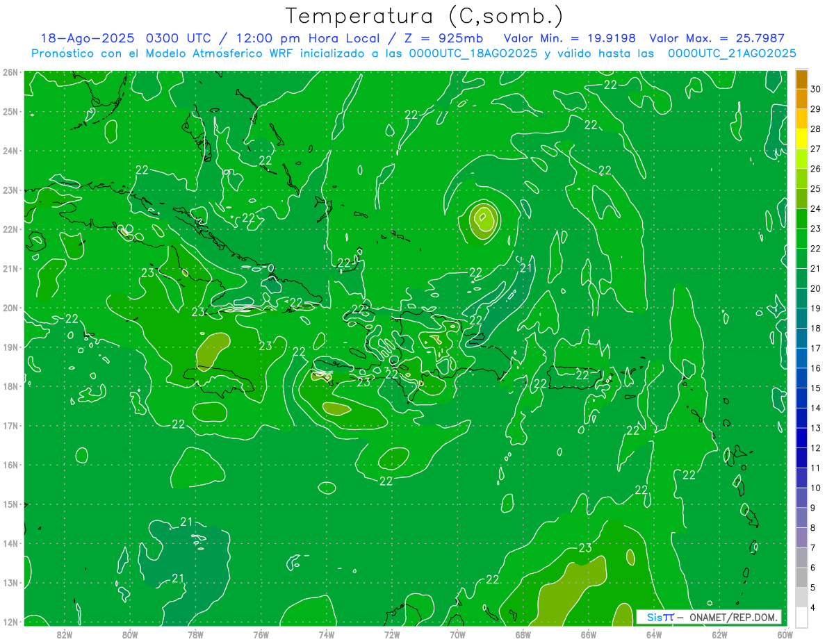834x644 pixels.
Task: Click the 74W longitude label
Action: pyautogui.click(x=327, y=634)
